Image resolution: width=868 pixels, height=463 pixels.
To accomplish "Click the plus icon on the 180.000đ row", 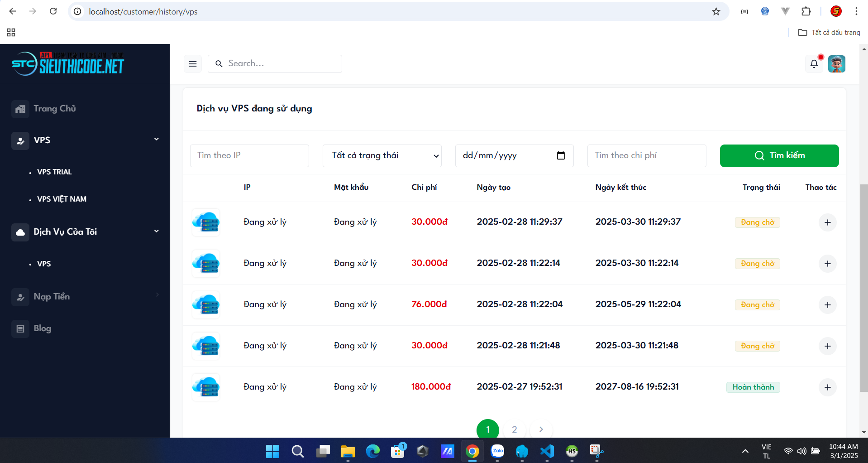I will click(x=827, y=387).
